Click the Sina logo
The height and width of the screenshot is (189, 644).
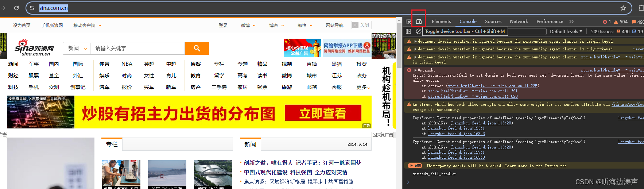[34, 48]
